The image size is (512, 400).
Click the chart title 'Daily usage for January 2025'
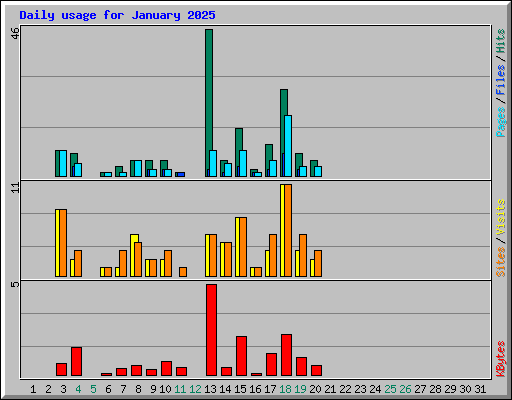tap(117, 15)
